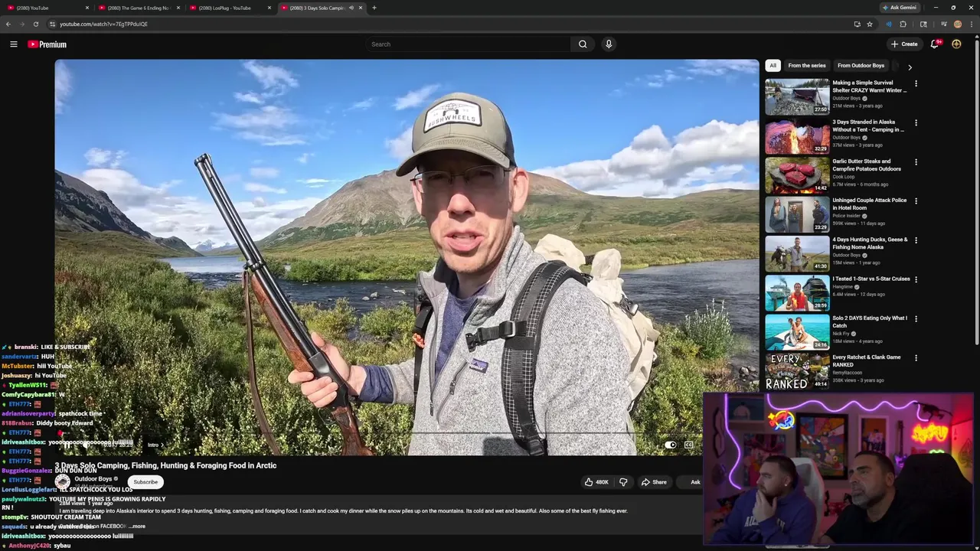
Task: Open Solo 2 DAYS Eating thumbnail
Action: 797,332
